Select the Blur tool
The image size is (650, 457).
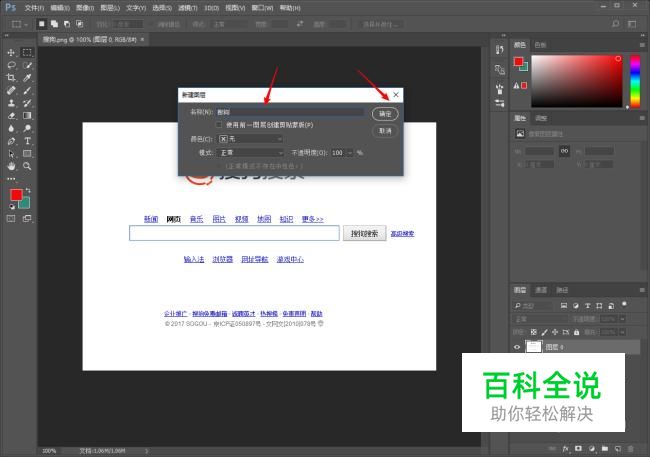[x=11, y=128]
